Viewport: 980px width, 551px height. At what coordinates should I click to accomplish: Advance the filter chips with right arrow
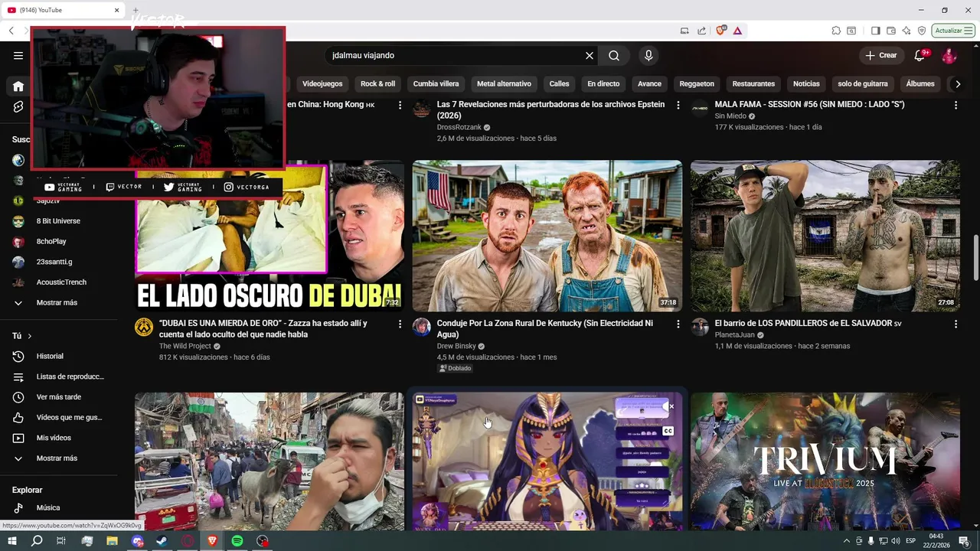(958, 83)
